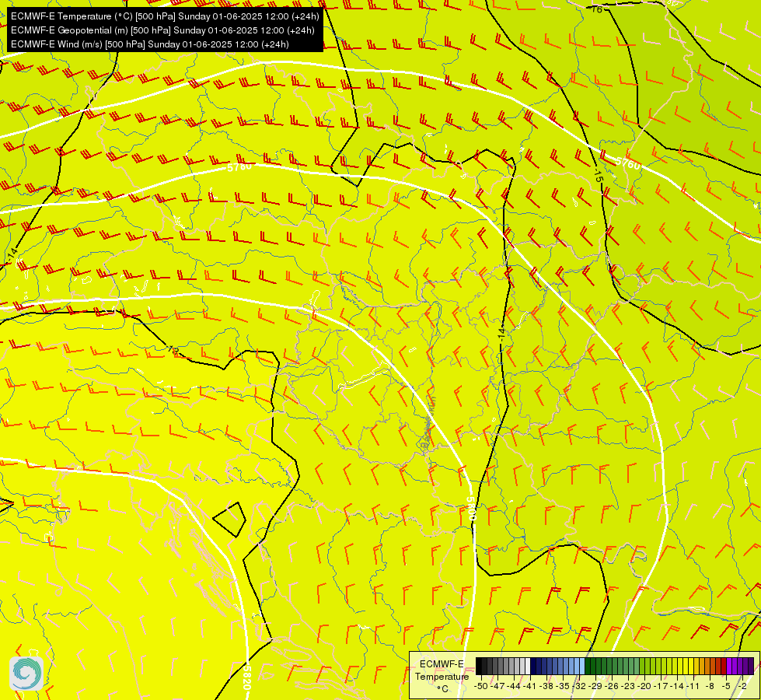761x700 pixels.
Task: Select the ECMWF-E Temperature 500 hPa header line
Action: coord(165,16)
